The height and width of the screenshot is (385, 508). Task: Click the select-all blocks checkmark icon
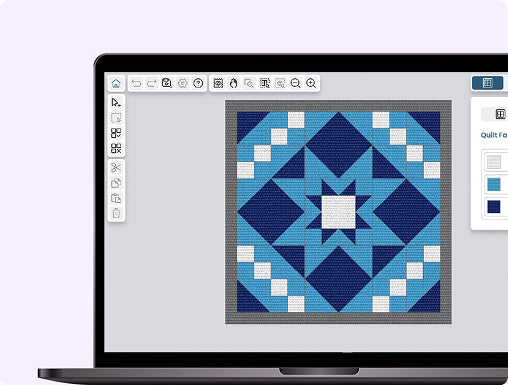(116, 133)
